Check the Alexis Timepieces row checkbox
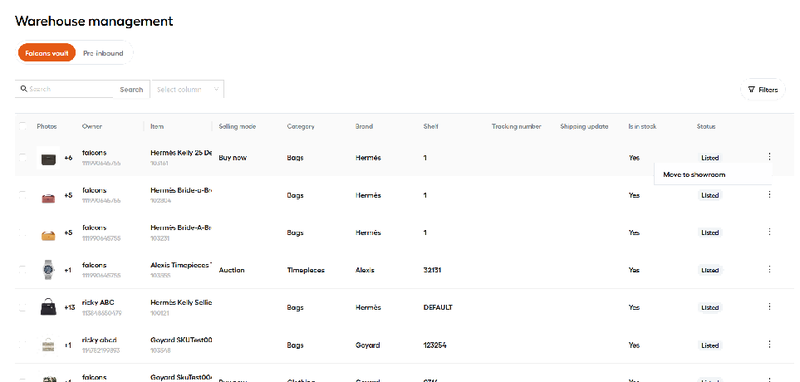 pos(22,270)
